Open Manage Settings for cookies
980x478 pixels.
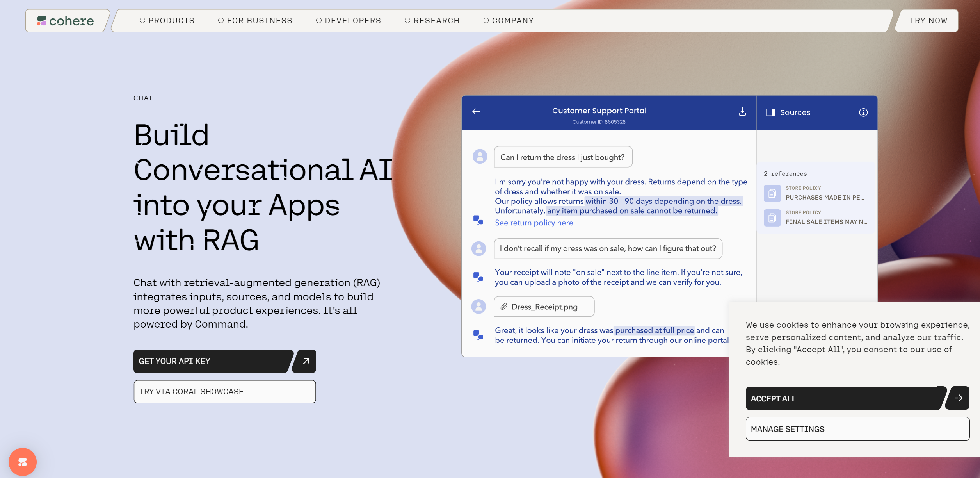[857, 429]
